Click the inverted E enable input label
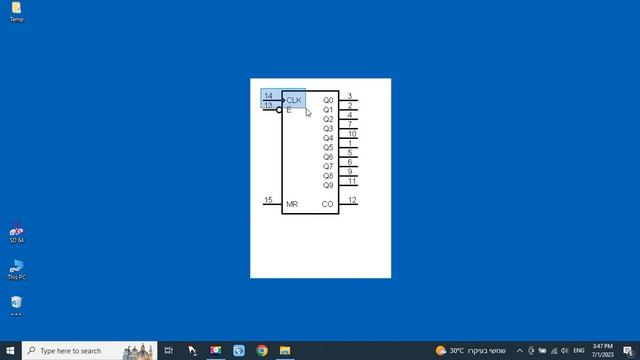Screen dimensions: 640x360 click(289, 110)
